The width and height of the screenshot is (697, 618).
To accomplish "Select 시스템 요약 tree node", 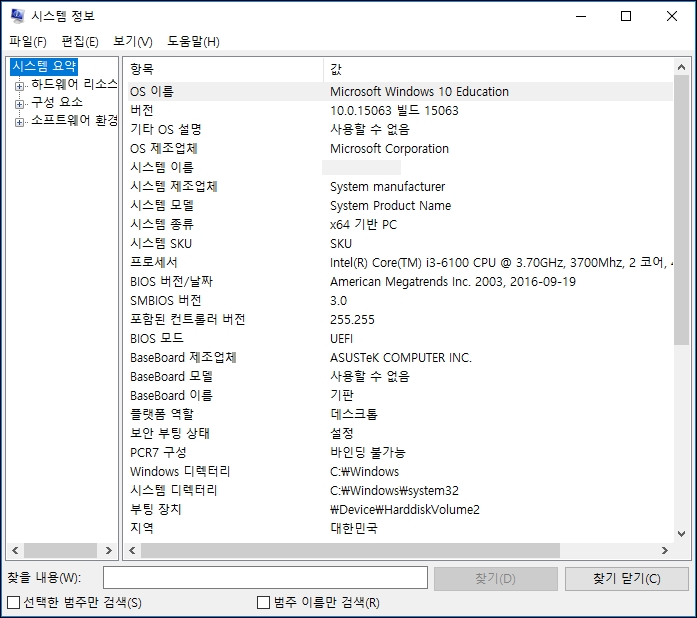I will 44,66.
